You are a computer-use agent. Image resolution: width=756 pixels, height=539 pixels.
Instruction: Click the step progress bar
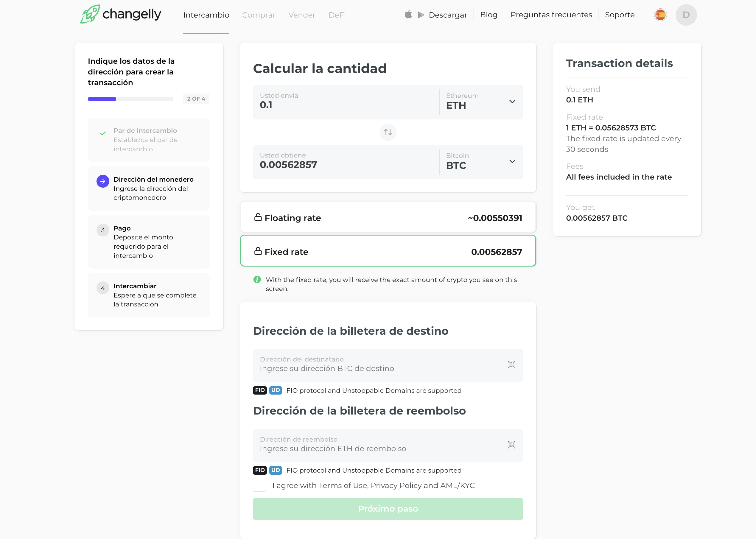click(x=130, y=99)
